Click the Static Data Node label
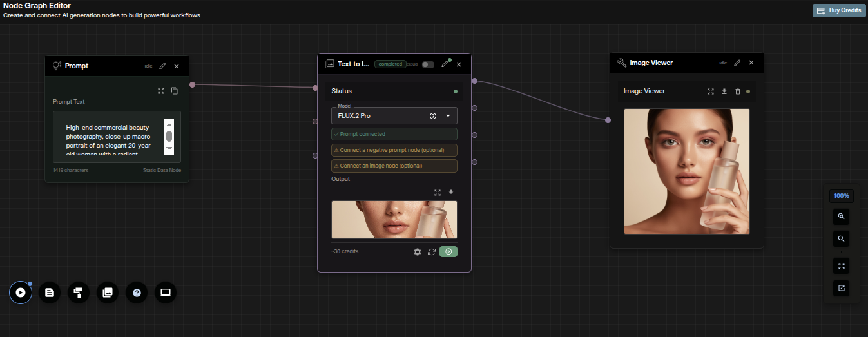Screen dimensions: 868x337 coord(162,171)
